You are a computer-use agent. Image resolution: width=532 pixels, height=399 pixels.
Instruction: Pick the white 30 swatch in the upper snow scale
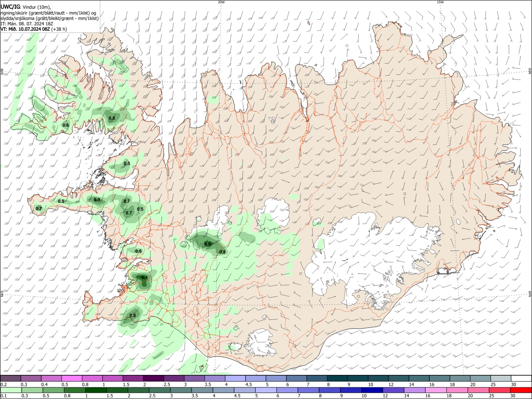[x=521, y=379]
